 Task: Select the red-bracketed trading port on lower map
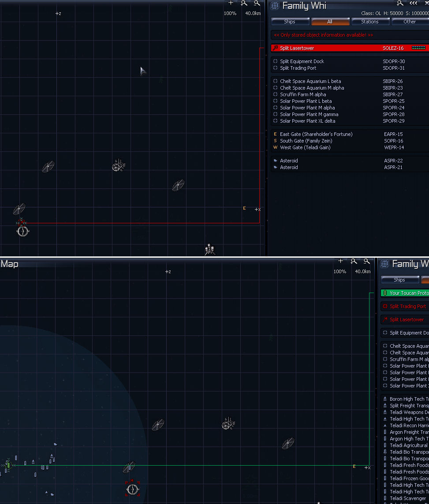(132, 489)
